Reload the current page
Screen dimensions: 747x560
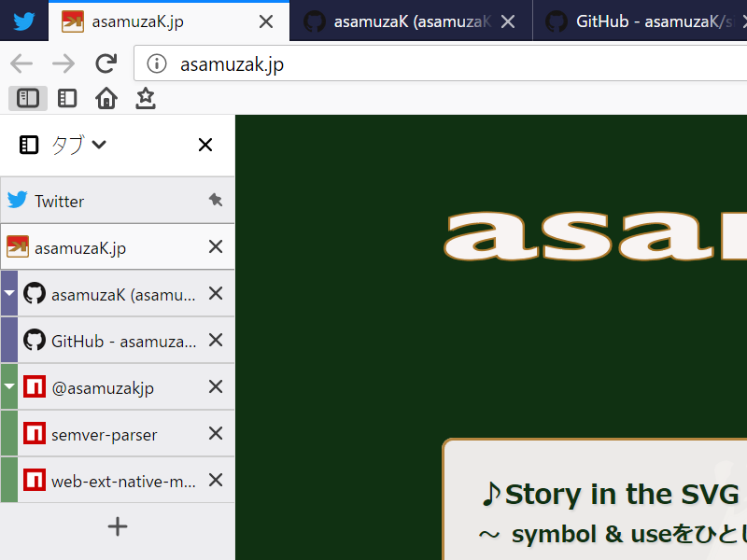click(106, 63)
